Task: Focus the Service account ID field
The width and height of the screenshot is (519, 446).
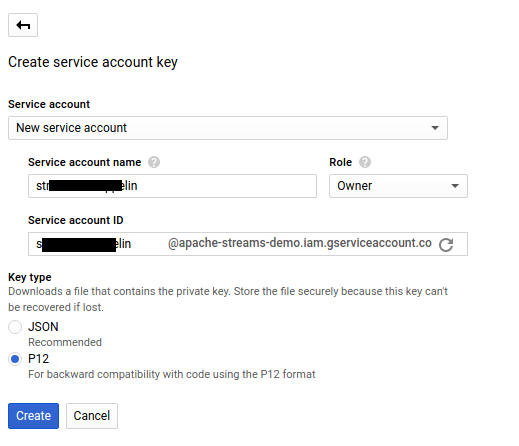Action: pos(97,244)
